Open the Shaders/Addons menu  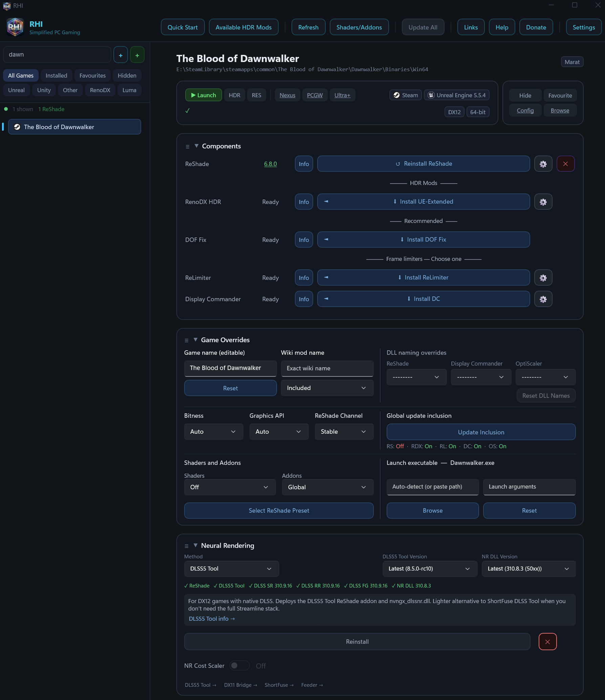click(x=359, y=27)
